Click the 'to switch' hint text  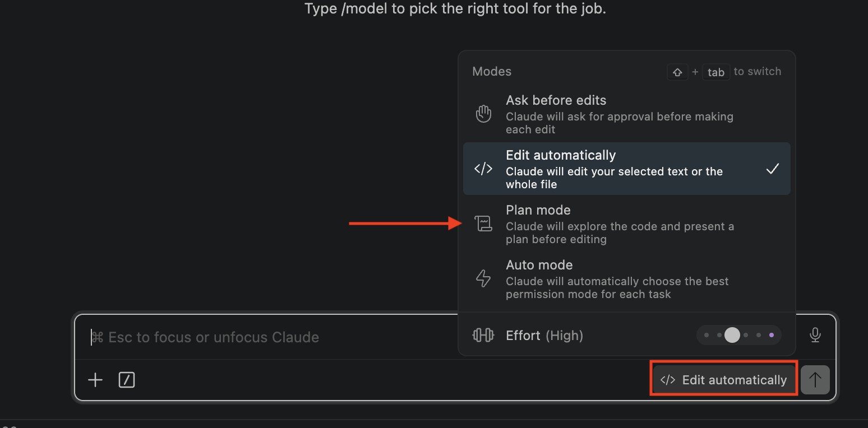758,72
